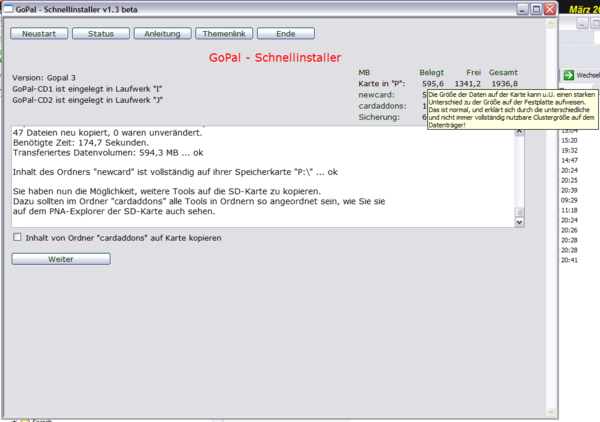Click the '47 Dateien neu kopiert' line
The image size is (600, 422).
click(x=108, y=133)
